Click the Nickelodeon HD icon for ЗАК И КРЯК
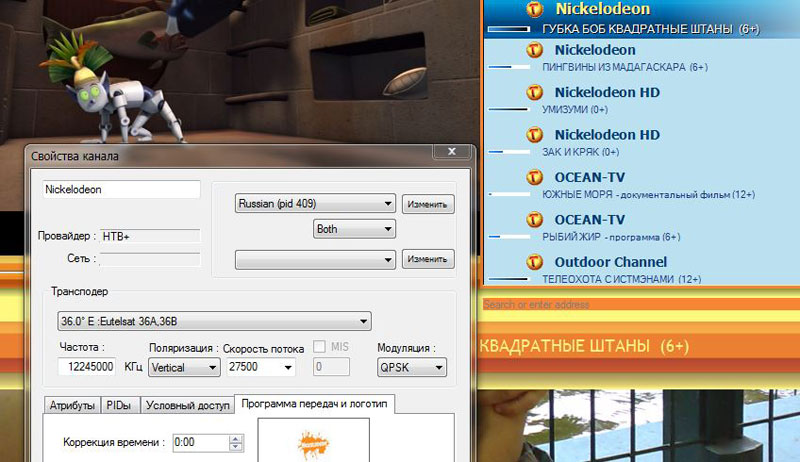Viewport: 800px width, 462px height. [535, 135]
